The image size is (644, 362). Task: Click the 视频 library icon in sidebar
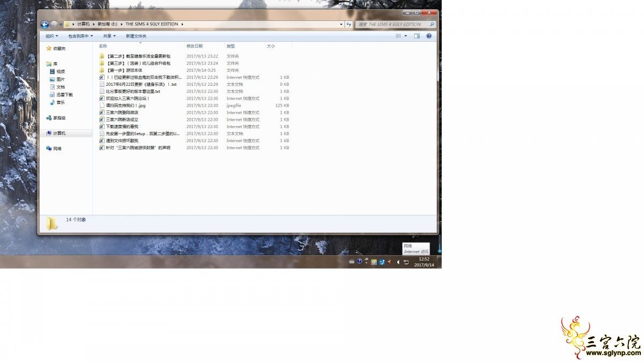pos(53,71)
